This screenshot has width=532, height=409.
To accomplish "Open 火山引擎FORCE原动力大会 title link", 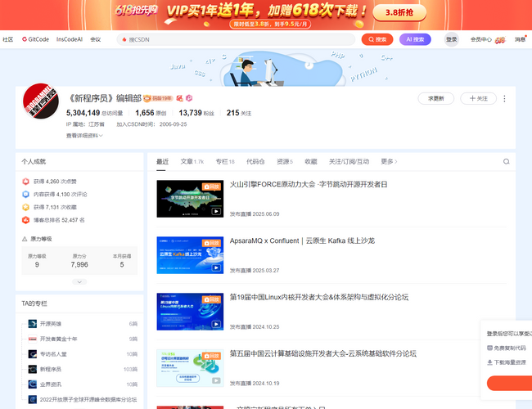I will tap(309, 185).
